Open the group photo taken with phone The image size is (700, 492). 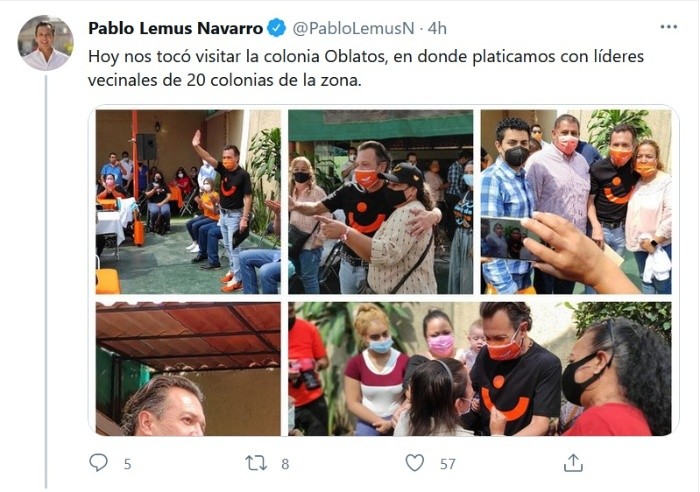pos(576,202)
